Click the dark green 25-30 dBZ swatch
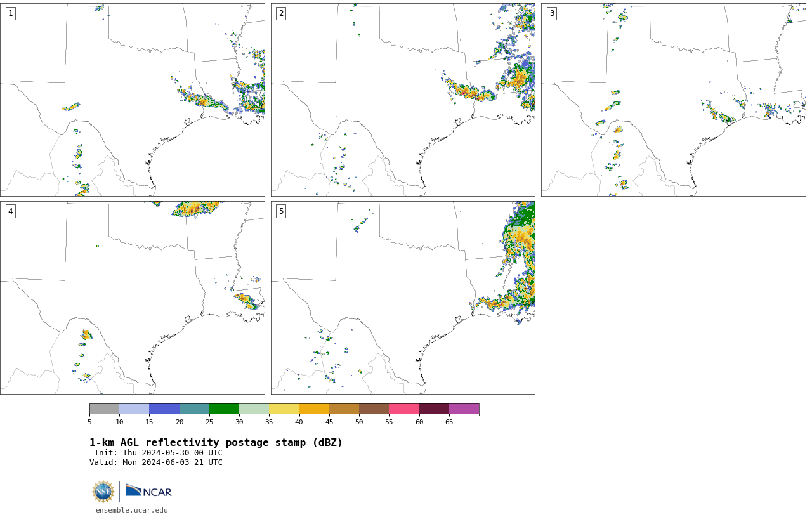 pyautogui.click(x=225, y=409)
